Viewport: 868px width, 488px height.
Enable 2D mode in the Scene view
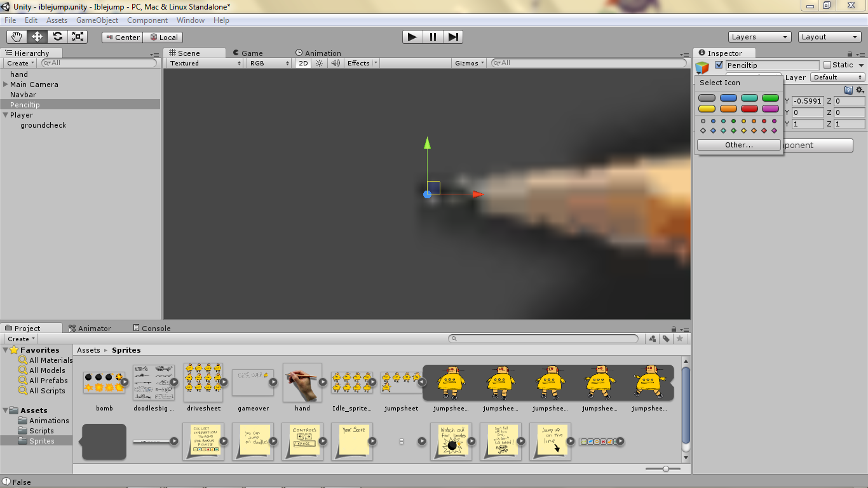click(302, 63)
